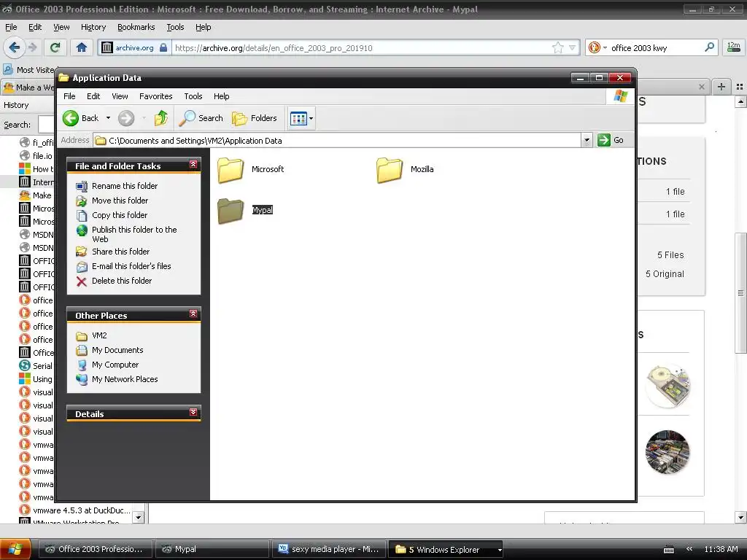Screen dimensions: 747x560
Task: Go up one folder level
Action: pos(161,118)
